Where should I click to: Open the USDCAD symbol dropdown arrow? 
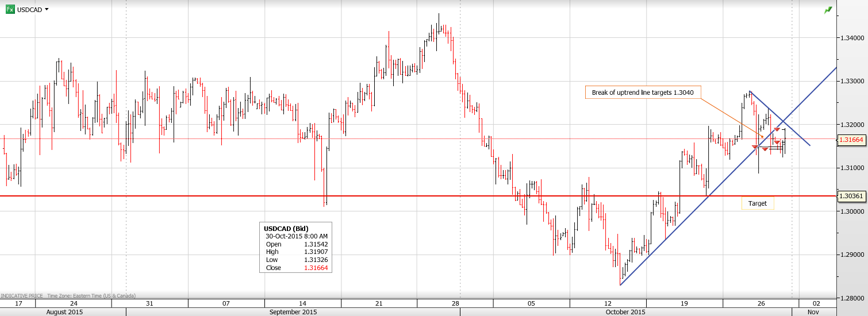pyautogui.click(x=47, y=9)
